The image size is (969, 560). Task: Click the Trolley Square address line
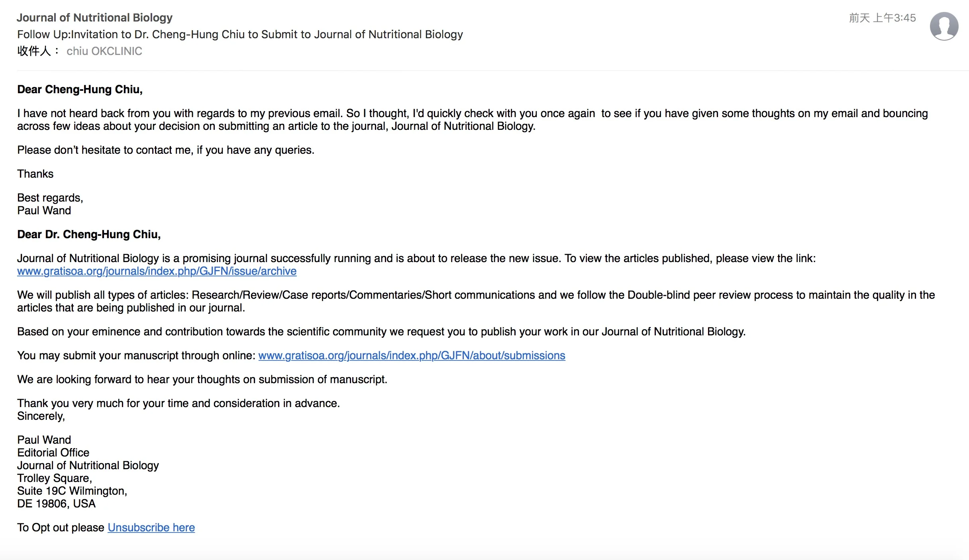click(x=55, y=478)
